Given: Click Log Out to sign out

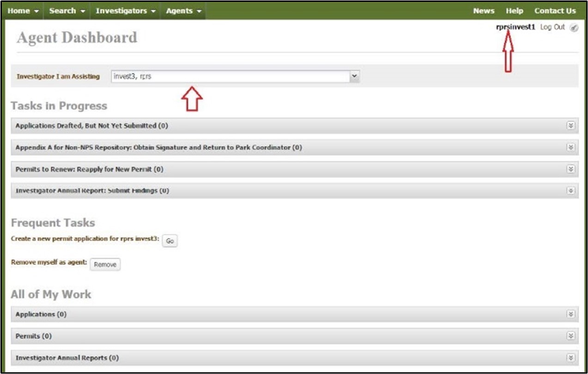Looking at the screenshot, I should click(x=553, y=28).
